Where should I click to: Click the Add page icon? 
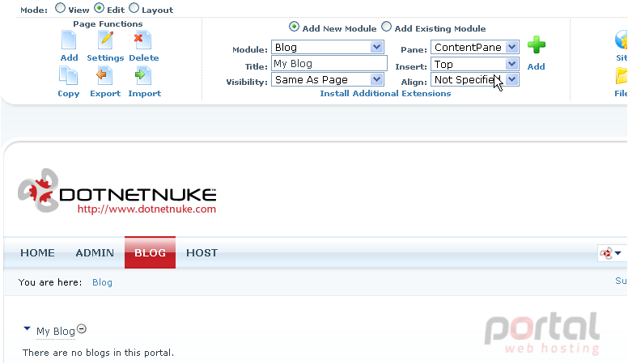(x=69, y=40)
